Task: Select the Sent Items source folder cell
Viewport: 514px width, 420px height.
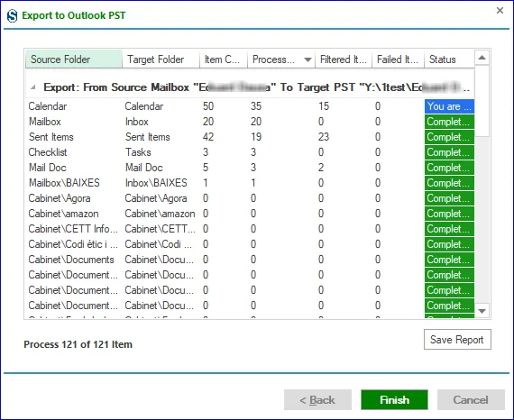Action: 51,137
